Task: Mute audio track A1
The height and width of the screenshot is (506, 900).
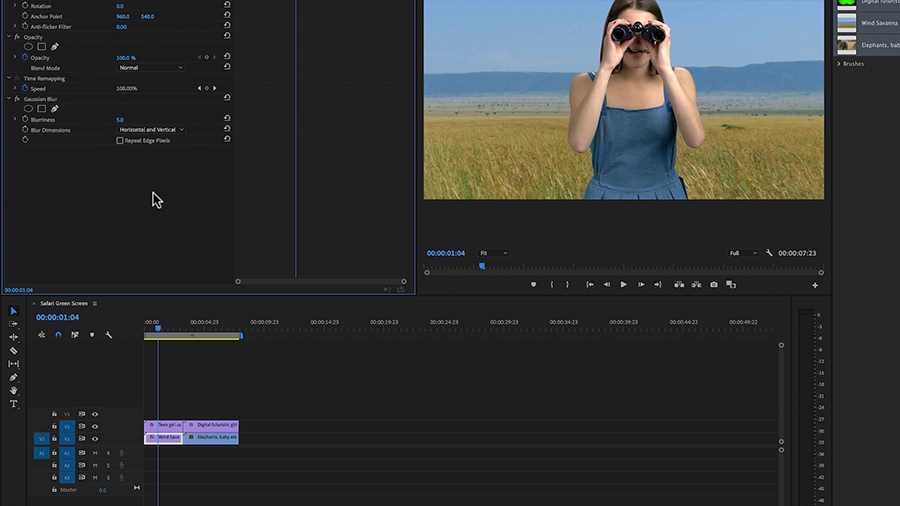Action: [95, 453]
